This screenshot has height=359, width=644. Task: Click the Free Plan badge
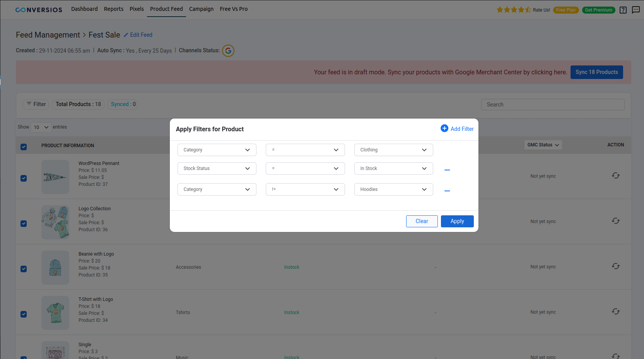point(566,10)
